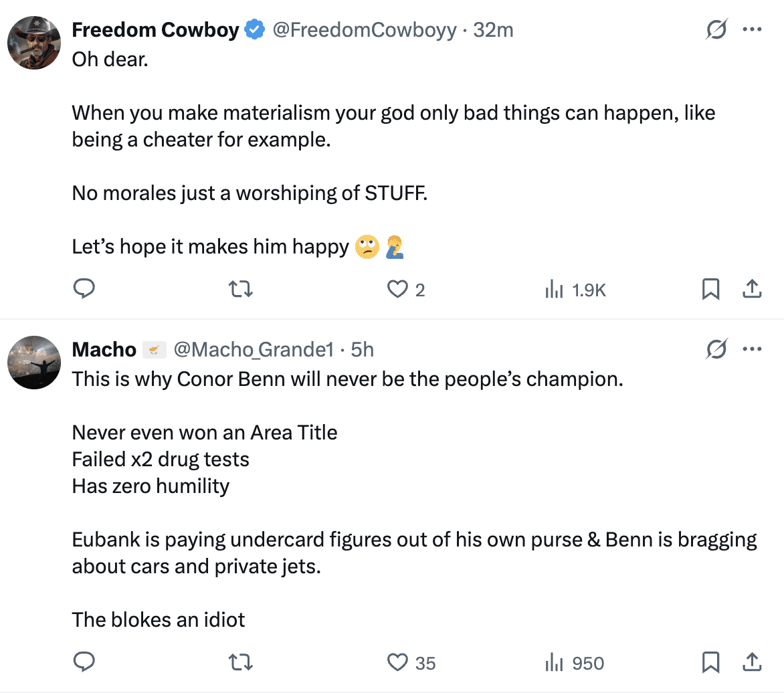Viewport: 784px width, 693px height.
Task: Share Freedom Cowboy's tweet
Action: 751,289
